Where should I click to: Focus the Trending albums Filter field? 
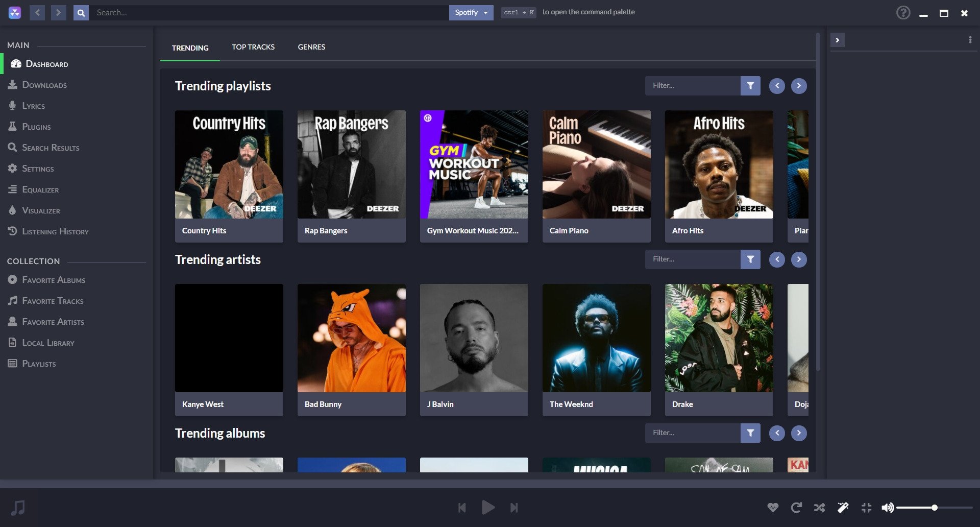[x=693, y=433]
